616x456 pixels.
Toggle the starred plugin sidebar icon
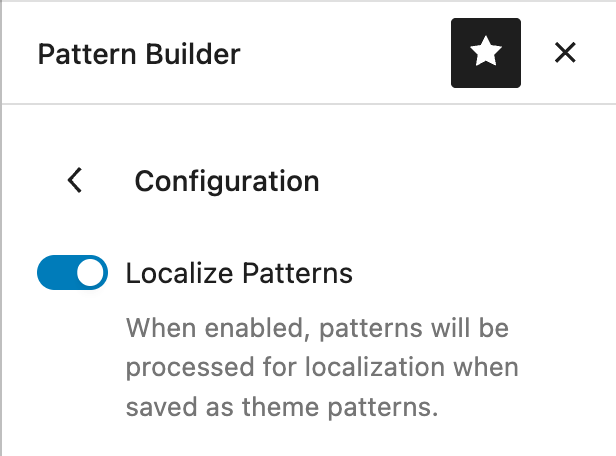point(486,53)
